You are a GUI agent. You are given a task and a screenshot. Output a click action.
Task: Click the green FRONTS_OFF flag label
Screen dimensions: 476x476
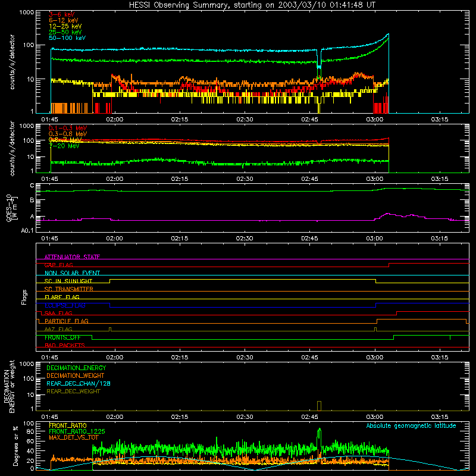(x=63, y=337)
